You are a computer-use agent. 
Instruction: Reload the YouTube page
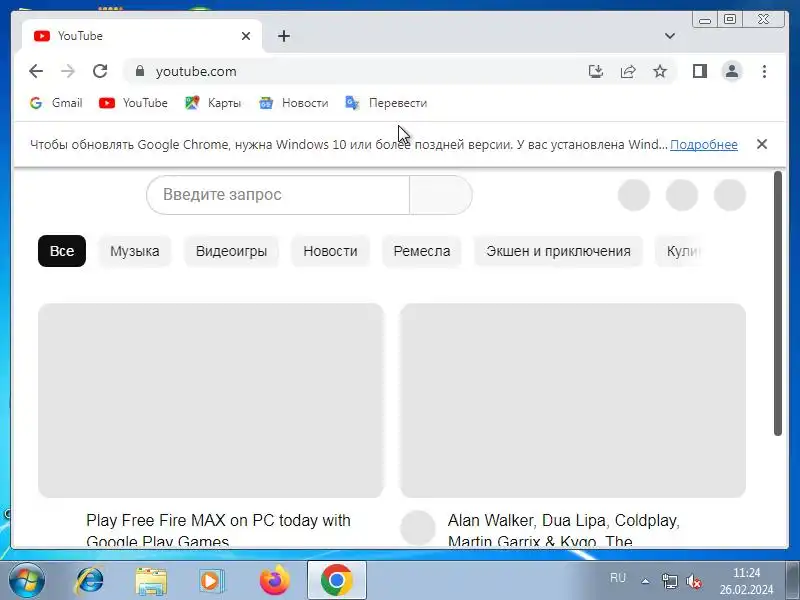pos(100,71)
